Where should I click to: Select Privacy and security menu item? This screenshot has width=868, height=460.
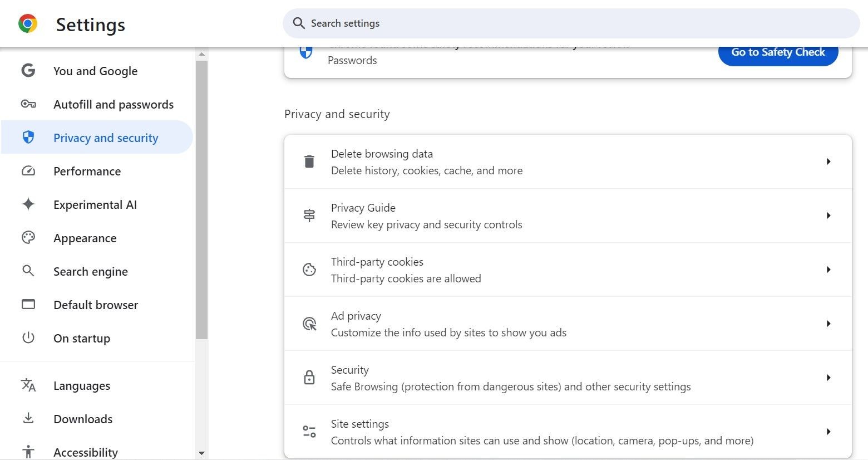(x=97, y=138)
